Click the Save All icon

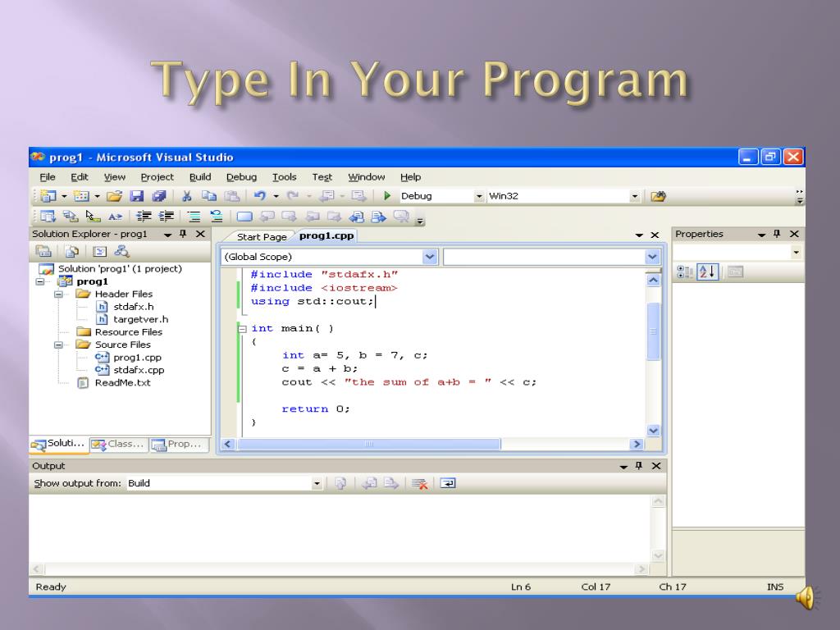click(x=159, y=196)
